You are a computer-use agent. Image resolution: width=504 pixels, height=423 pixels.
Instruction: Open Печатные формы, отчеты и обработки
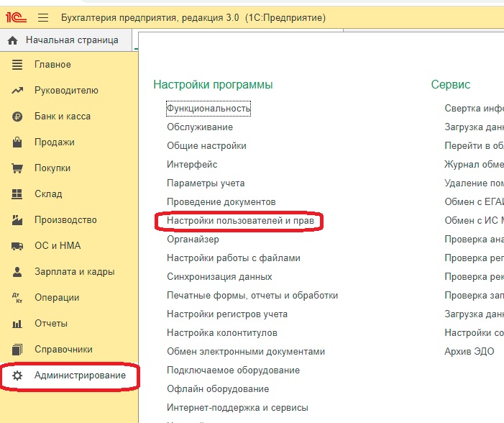click(252, 296)
